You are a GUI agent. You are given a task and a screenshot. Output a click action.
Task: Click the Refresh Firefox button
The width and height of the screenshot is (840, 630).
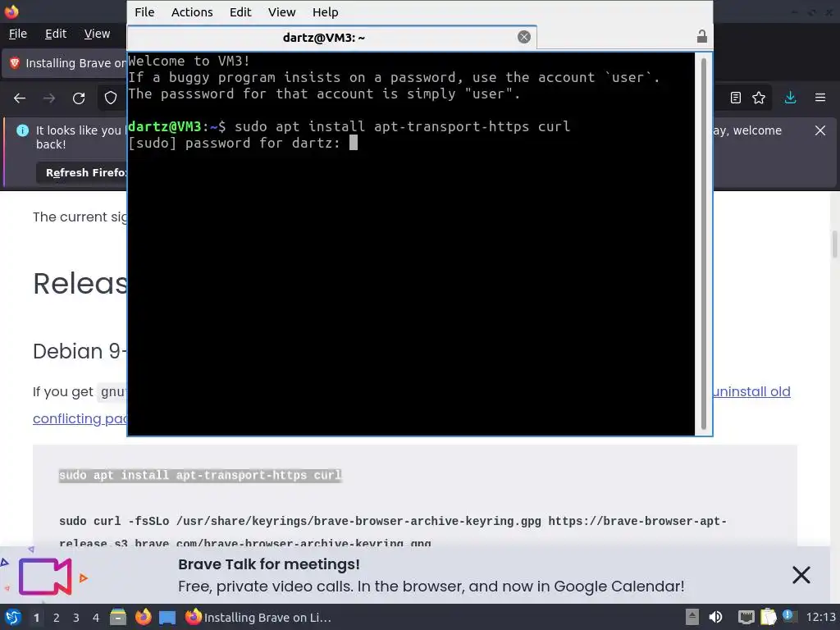(83, 172)
